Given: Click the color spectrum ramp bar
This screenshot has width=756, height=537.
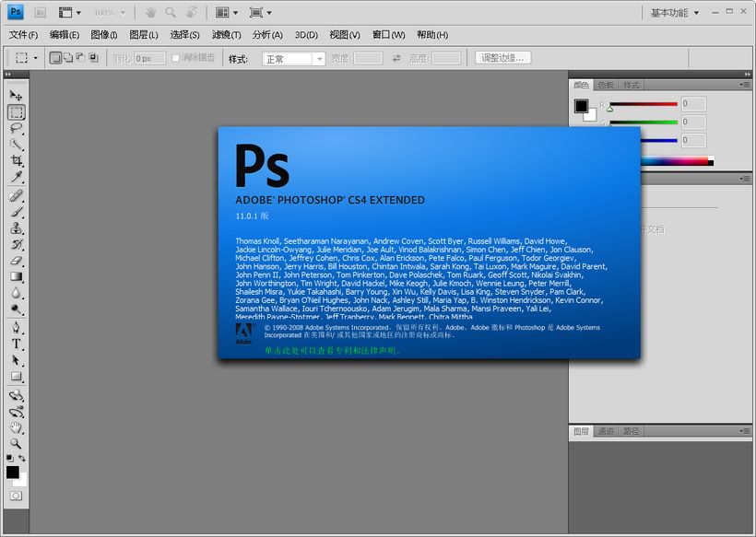Looking at the screenshot, I should [677, 161].
